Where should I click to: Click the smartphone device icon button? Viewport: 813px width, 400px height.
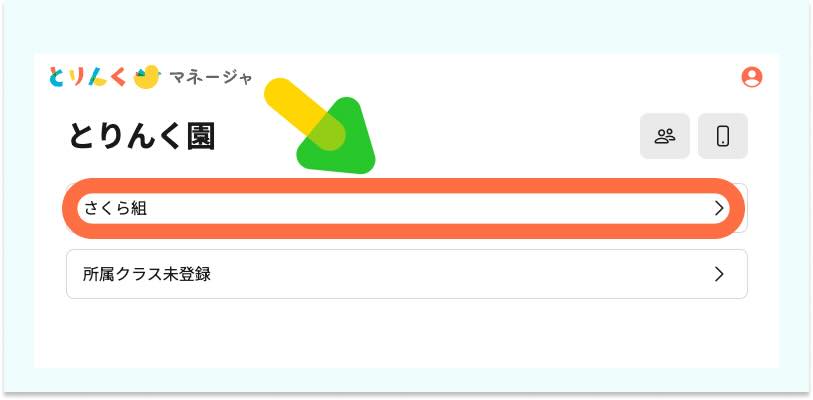tap(723, 136)
